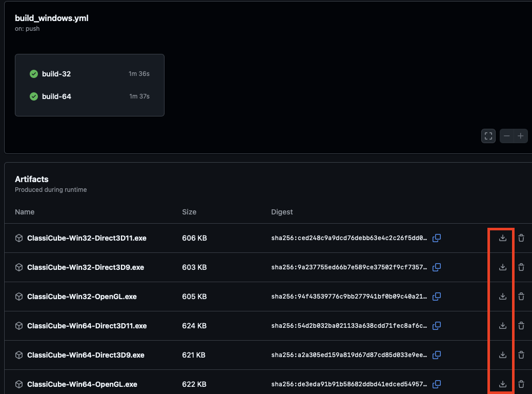Image resolution: width=532 pixels, height=394 pixels.
Task: Delete ClassiCube-Win64-Direct3D11.exe artifact
Action: pos(521,326)
